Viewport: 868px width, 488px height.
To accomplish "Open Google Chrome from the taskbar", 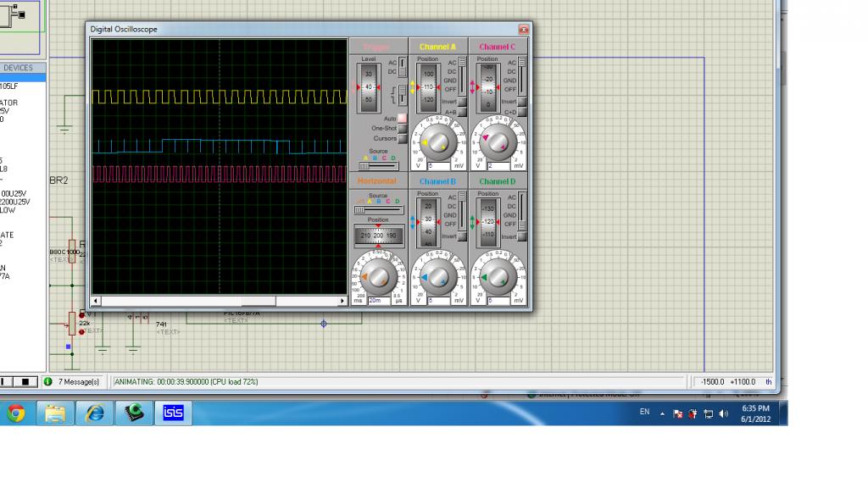I will pos(15,413).
